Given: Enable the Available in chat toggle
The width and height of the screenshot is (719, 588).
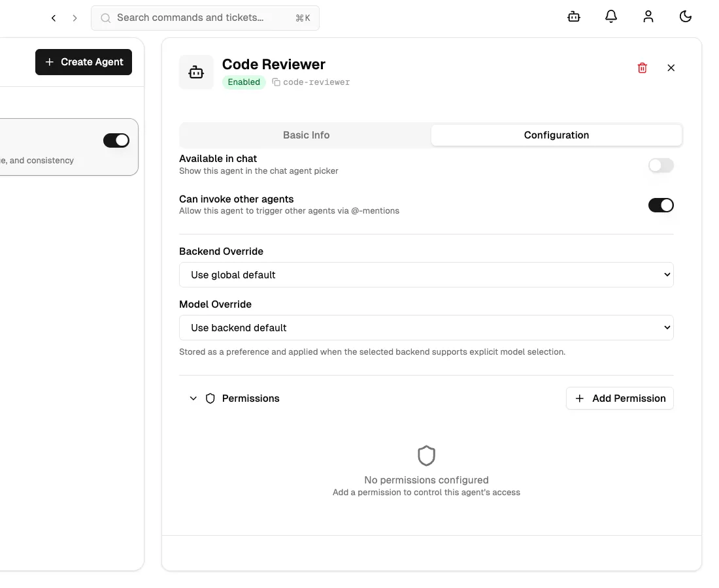Looking at the screenshot, I should 661,165.
